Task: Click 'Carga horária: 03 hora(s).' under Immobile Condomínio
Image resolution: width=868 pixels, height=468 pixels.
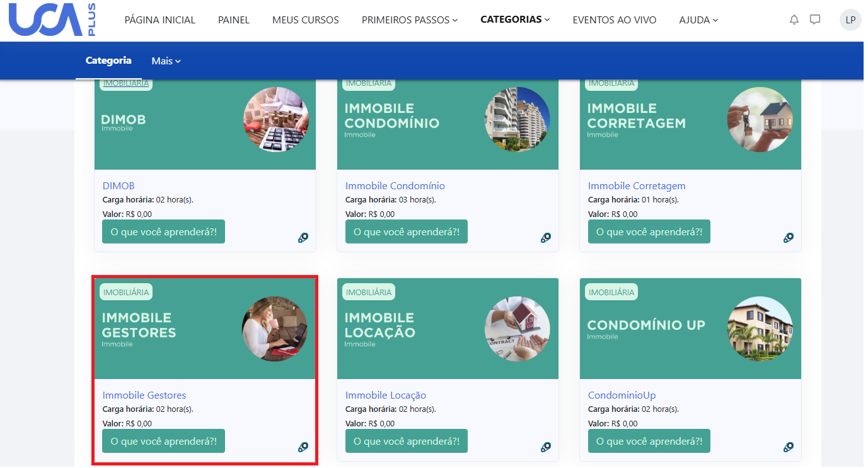Action: (391, 200)
